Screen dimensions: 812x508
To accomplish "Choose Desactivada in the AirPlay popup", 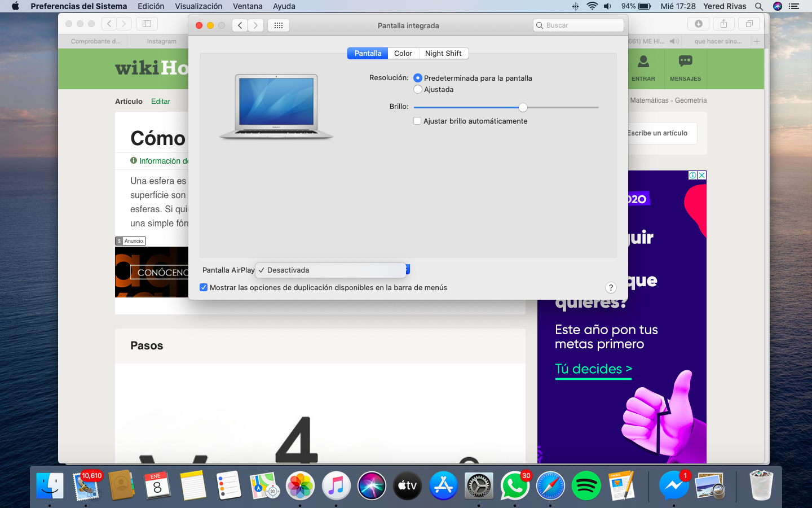I will click(330, 270).
